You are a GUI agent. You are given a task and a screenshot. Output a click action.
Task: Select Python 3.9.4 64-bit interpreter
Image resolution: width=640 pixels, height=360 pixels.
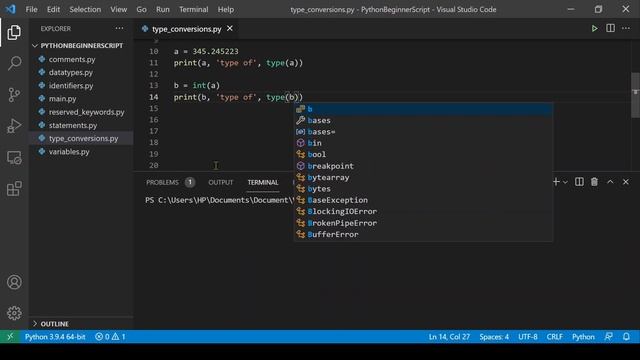[x=55, y=337]
